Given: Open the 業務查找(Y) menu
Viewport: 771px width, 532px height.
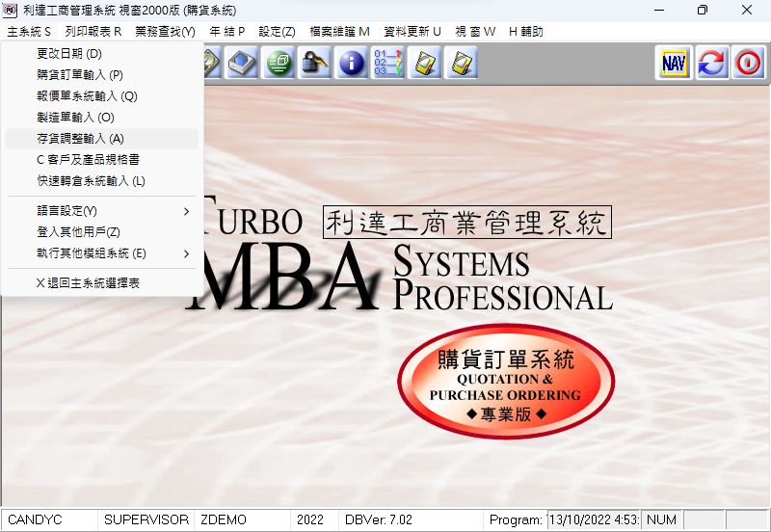Looking at the screenshot, I should pyautogui.click(x=165, y=32).
